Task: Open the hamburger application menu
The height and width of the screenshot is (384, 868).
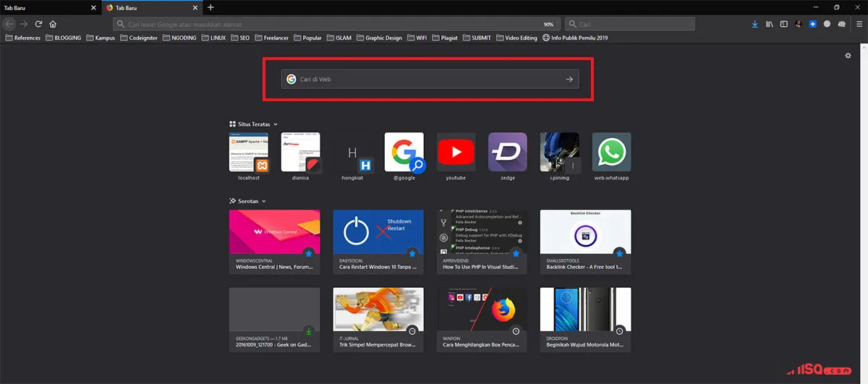Action: tap(859, 24)
